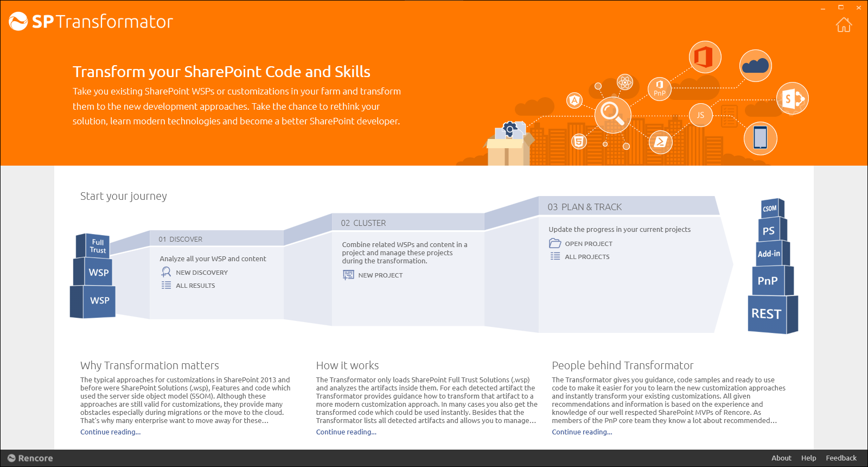Viewport: 868px width, 467px height.
Task: View All Projects
Action: click(x=587, y=257)
